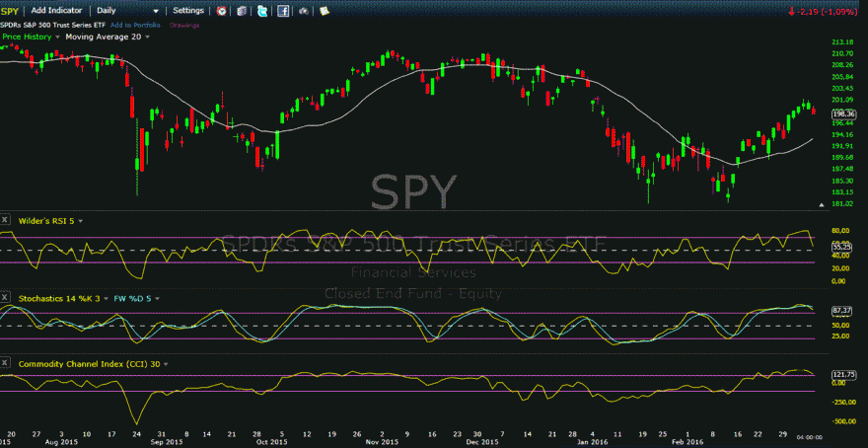Click the 55,25 RSI value tag
Screen dimensions: 868x448
point(842,248)
